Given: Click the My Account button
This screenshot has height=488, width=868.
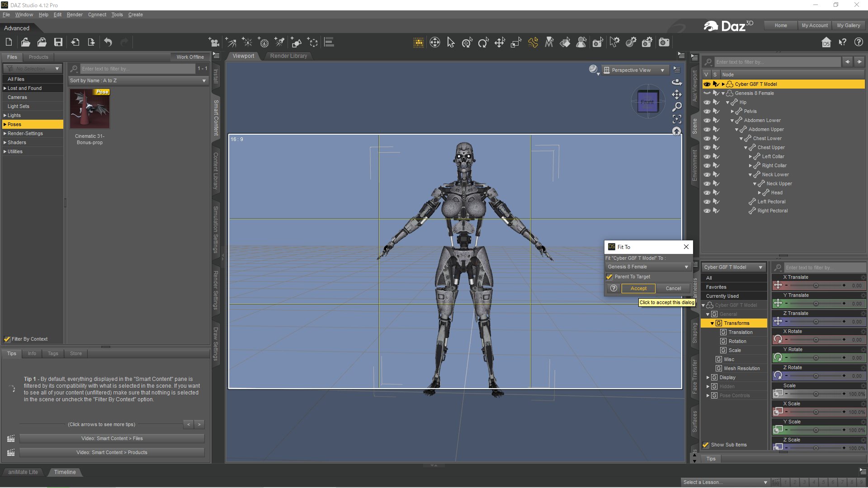Looking at the screenshot, I should pos(815,25).
